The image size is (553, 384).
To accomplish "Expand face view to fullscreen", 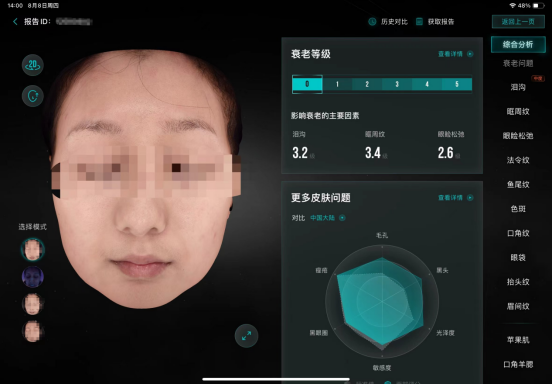I will coord(247,336).
